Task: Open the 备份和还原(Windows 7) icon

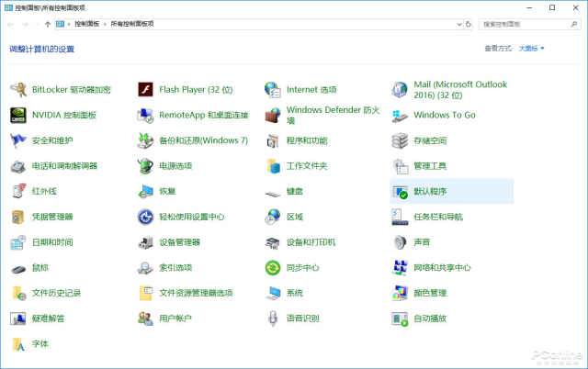Action: pyautogui.click(x=145, y=140)
